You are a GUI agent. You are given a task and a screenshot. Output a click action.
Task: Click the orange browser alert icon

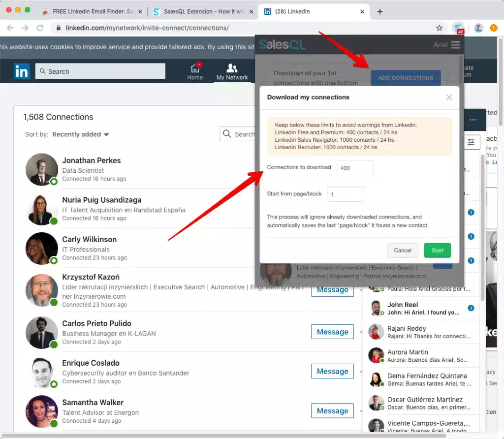coord(493,28)
